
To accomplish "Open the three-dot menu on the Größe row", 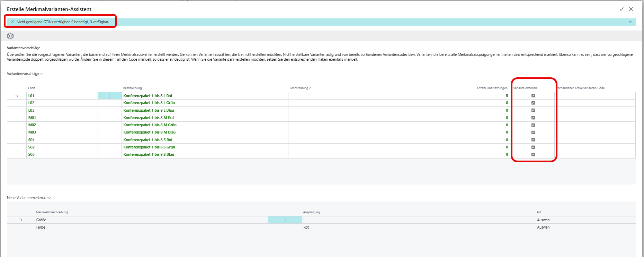I will tap(285, 220).
